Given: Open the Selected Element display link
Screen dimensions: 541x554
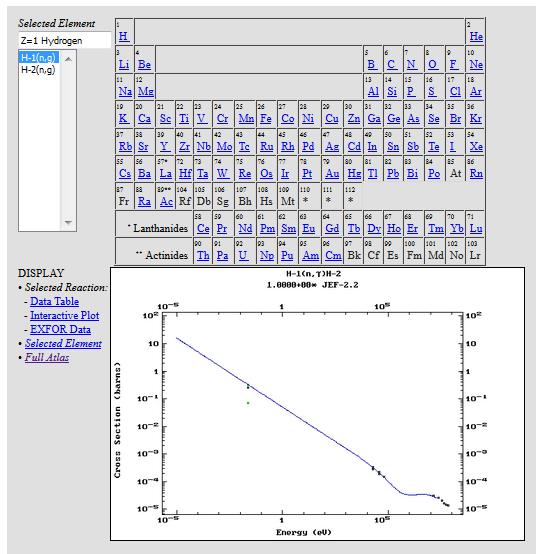Looking at the screenshot, I should coord(63,343).
